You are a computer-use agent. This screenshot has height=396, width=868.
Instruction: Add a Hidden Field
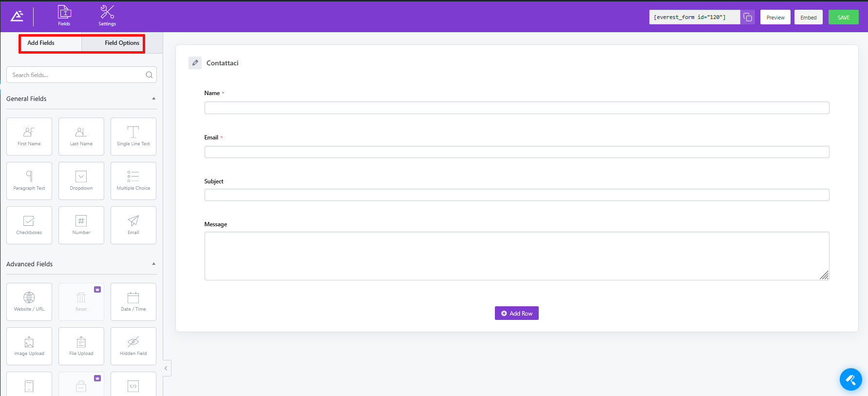pos(133,346)
